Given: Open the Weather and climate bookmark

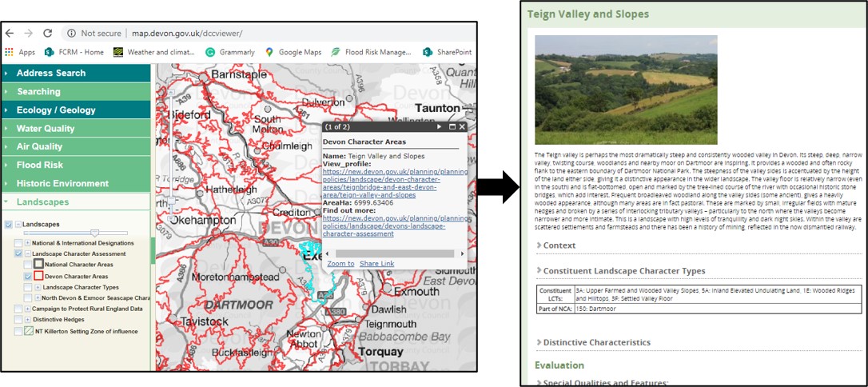Looking at the screenshot, I should 154,52.
